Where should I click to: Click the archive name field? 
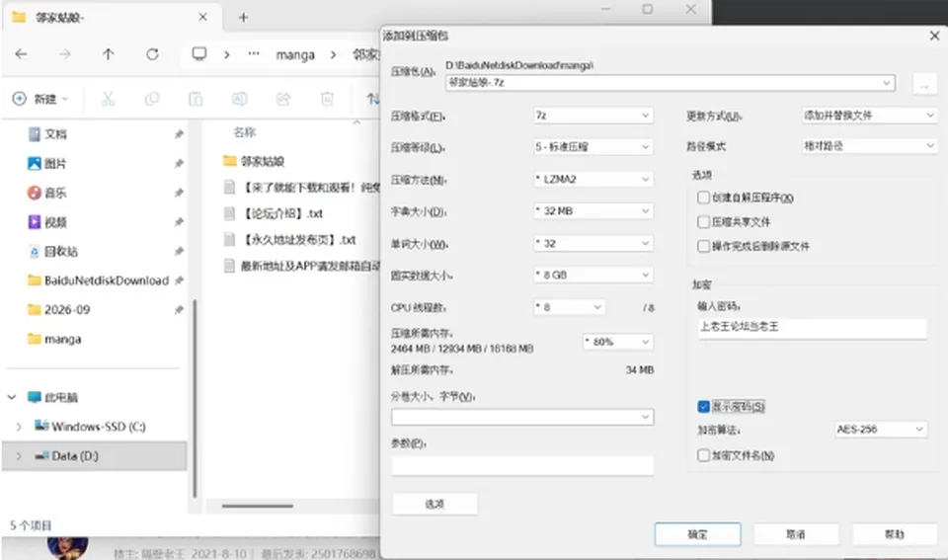click(670, 82)
